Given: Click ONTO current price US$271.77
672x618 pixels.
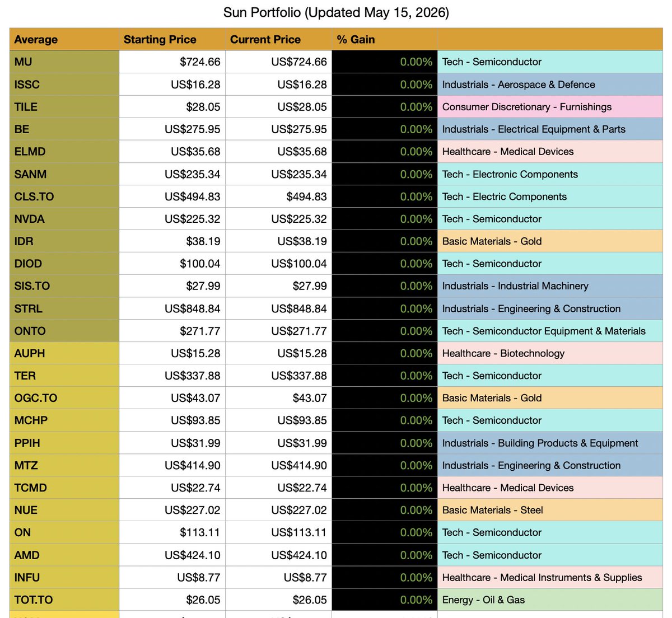Looking at the screenshot, I should coord(278,331).
